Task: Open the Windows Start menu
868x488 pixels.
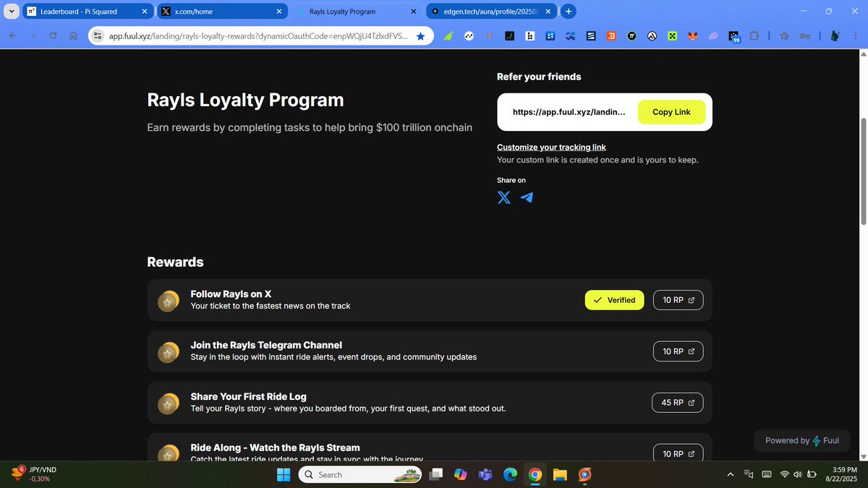Action: (284, 474)
